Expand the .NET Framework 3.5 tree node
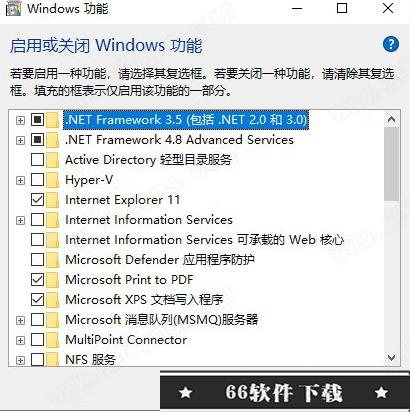The height and width of the screenshot is (412, 410). (x=20, y=120)
